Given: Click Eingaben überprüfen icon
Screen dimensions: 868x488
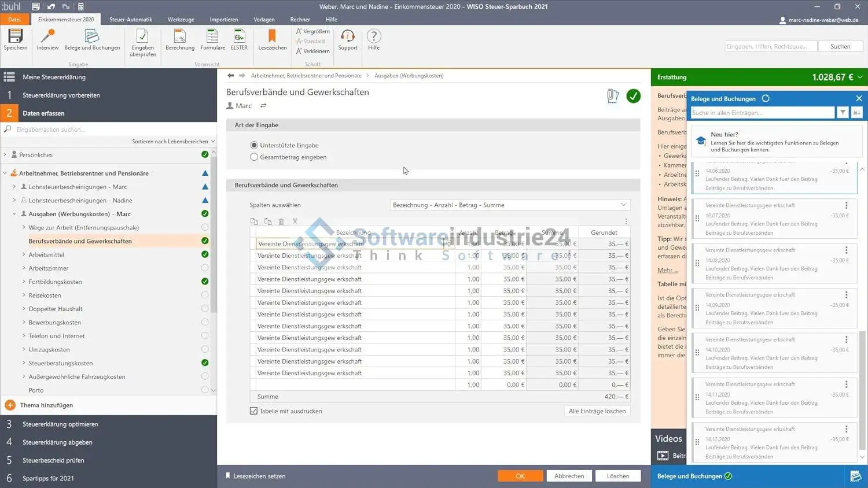Looking at the screenshot, I should (x=142, y=37).
